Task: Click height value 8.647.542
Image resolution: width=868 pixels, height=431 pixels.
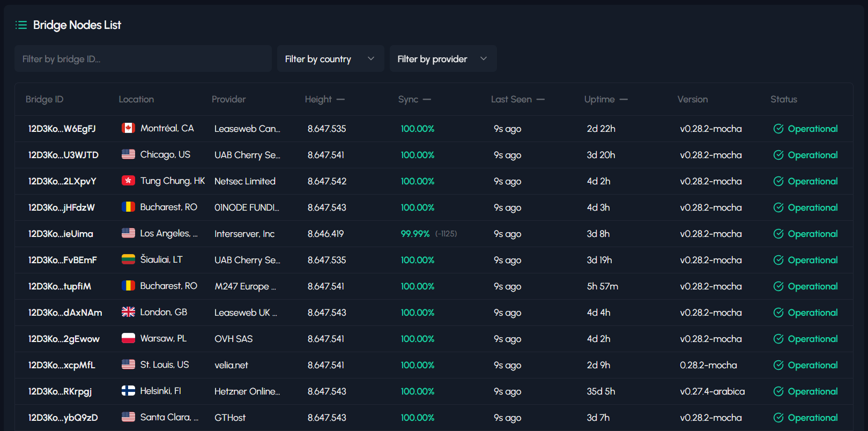Action: pyautogui.click(x=327, y=181)
